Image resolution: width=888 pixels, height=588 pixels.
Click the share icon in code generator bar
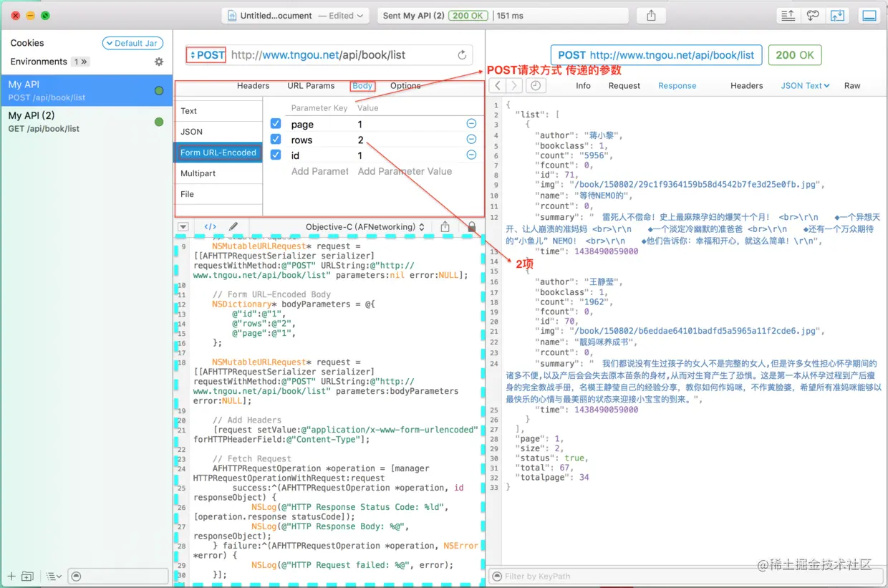coord(445,226)
